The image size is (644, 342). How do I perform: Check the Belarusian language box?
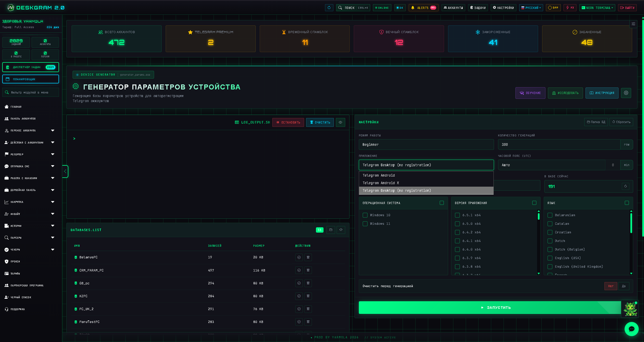click(x=550, y=215)
